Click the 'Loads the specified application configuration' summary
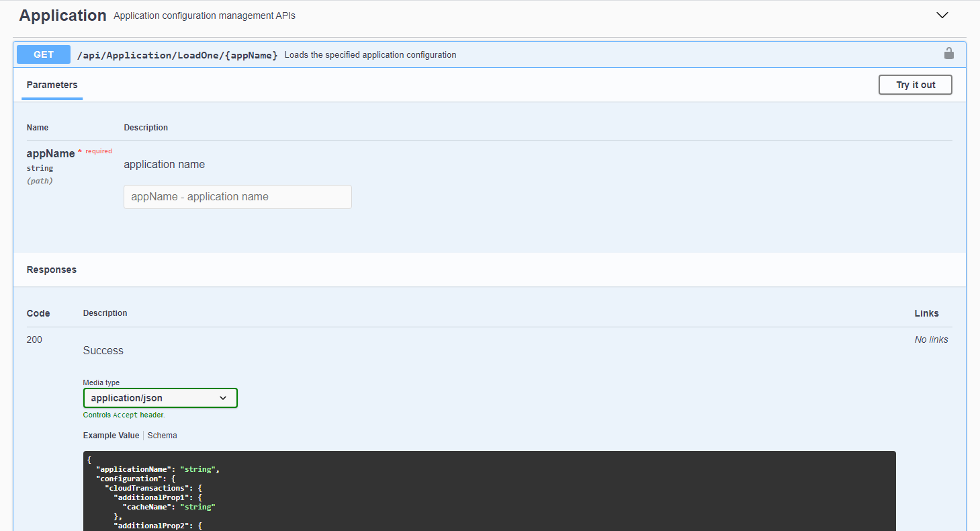Viewport: 980px width, 531px height. pos(370,55)
